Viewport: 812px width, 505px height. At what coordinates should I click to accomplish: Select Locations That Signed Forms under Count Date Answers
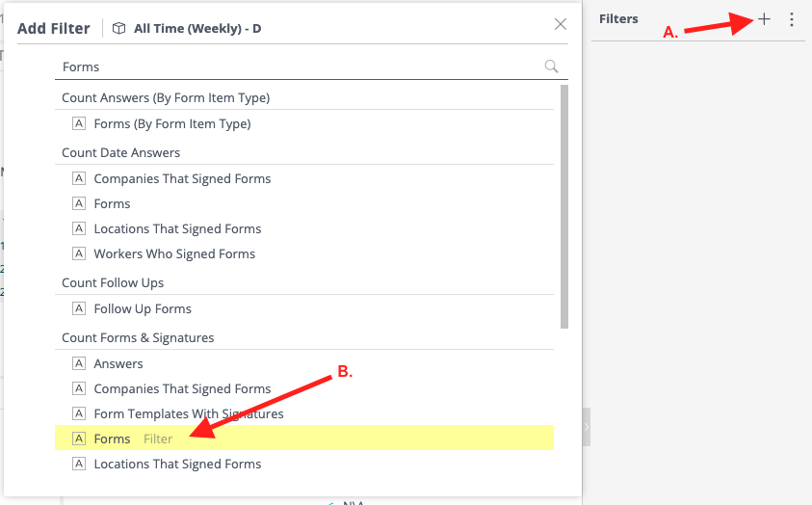[177, 229]
